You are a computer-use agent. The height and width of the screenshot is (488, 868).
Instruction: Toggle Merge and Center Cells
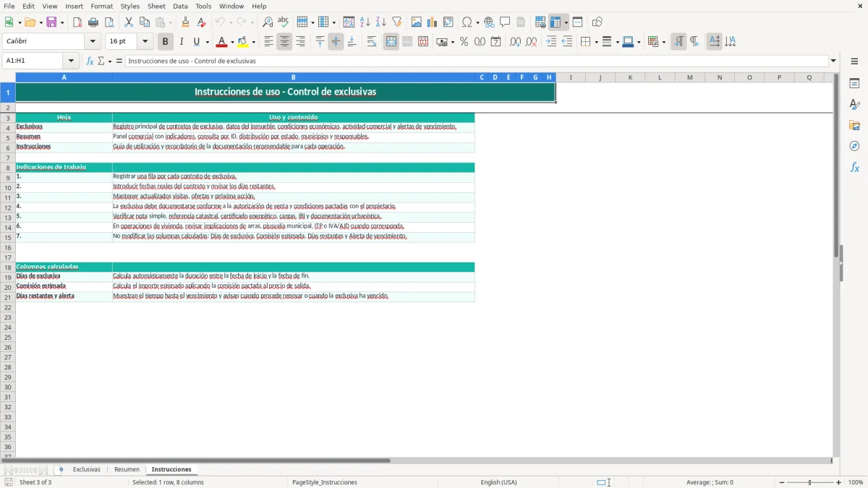pyautogui.click(x=391, y=42)
